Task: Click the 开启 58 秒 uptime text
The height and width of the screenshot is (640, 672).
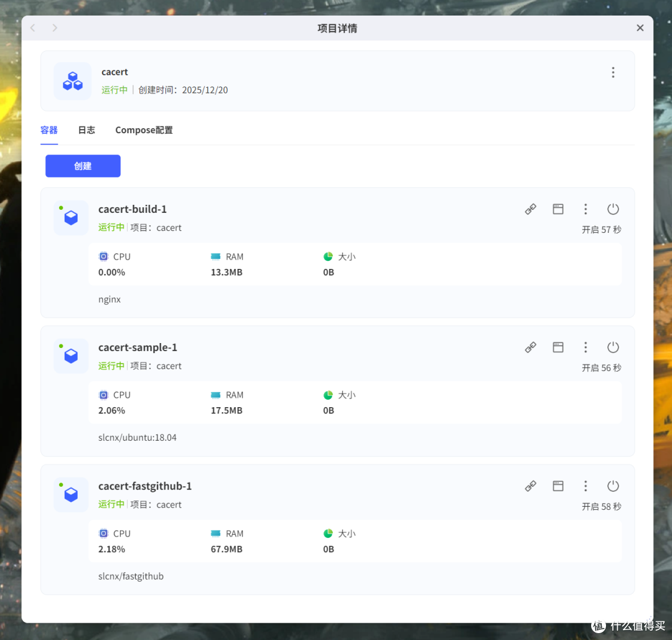Action: (601, 507)
